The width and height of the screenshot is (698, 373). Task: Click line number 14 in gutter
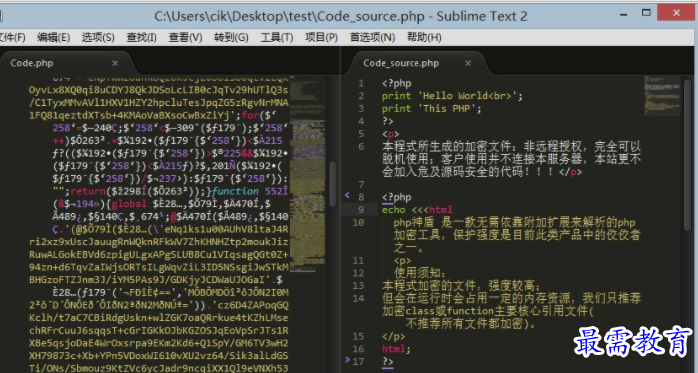tap(358, 298)
